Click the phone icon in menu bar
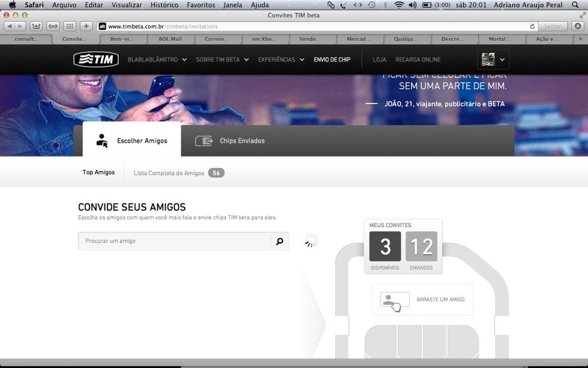This screenshot has height=368, width=588. click(344, 5)
